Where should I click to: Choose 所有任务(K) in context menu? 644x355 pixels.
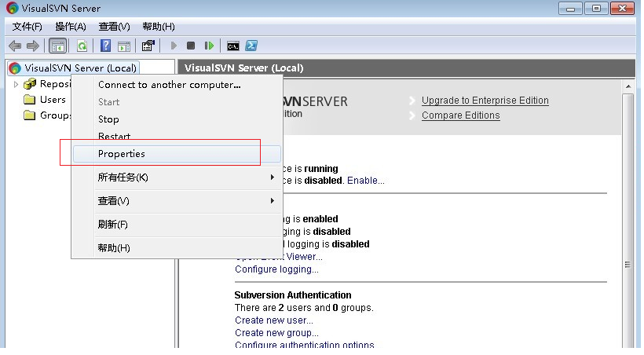pos(177,177)
